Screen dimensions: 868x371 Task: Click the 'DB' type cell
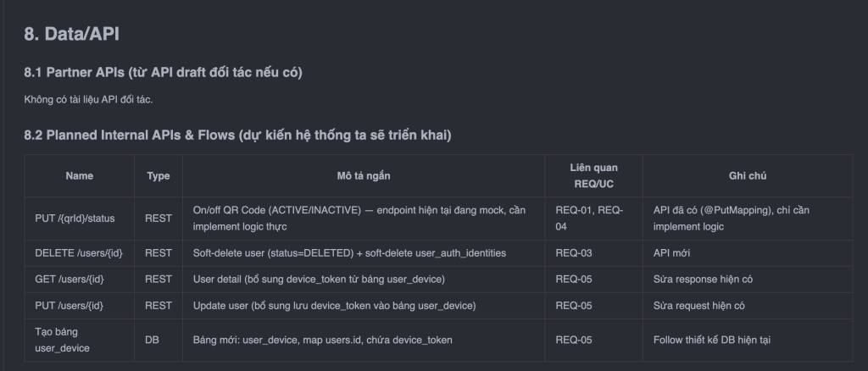153,340
